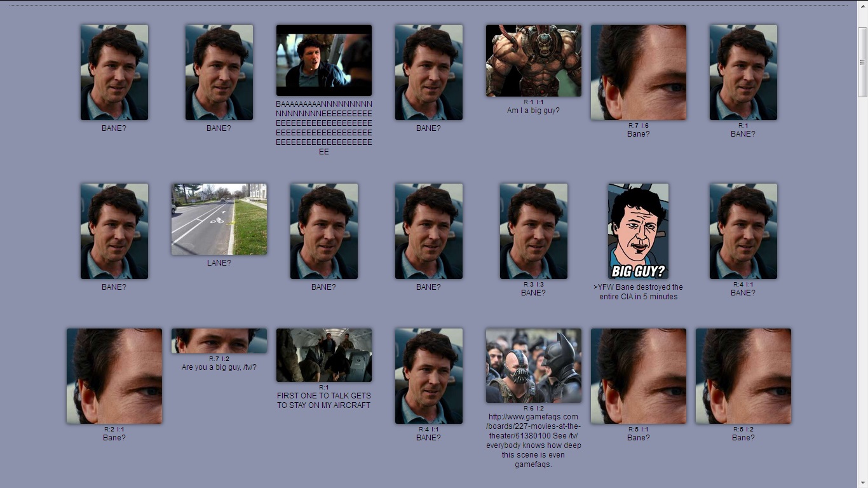Open the close-up face thumbnail above "R:5 I:2"

tap(743, 376)
